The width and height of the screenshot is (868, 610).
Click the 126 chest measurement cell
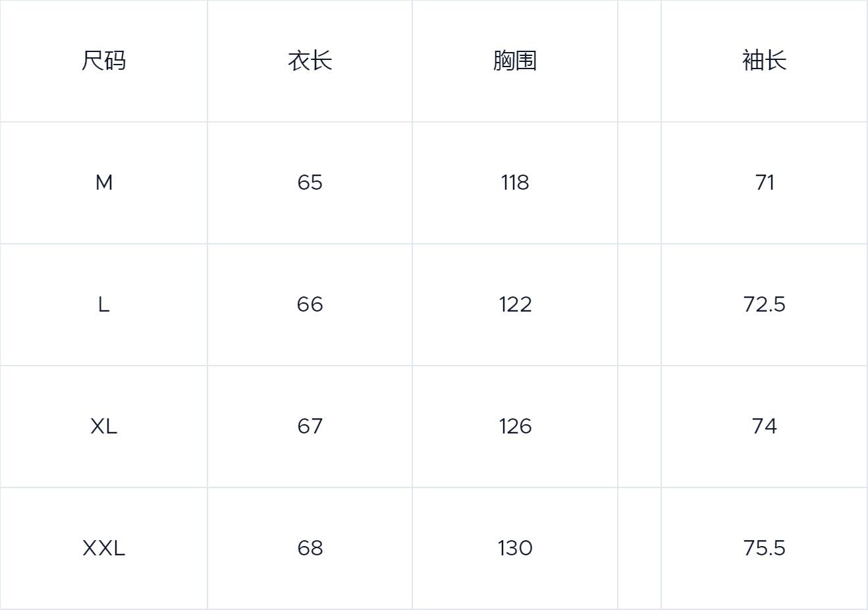515,426
